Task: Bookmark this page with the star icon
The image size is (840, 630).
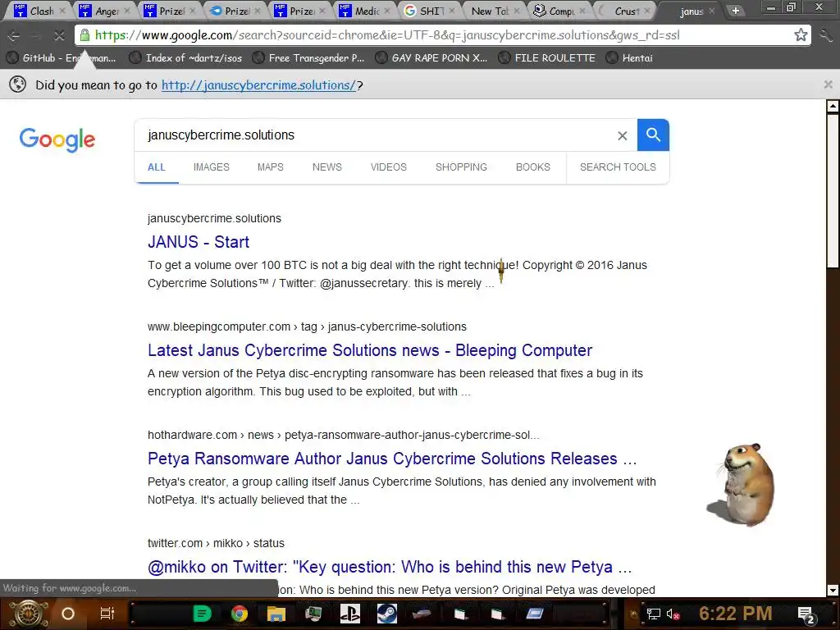Action: tap(801, 35)
